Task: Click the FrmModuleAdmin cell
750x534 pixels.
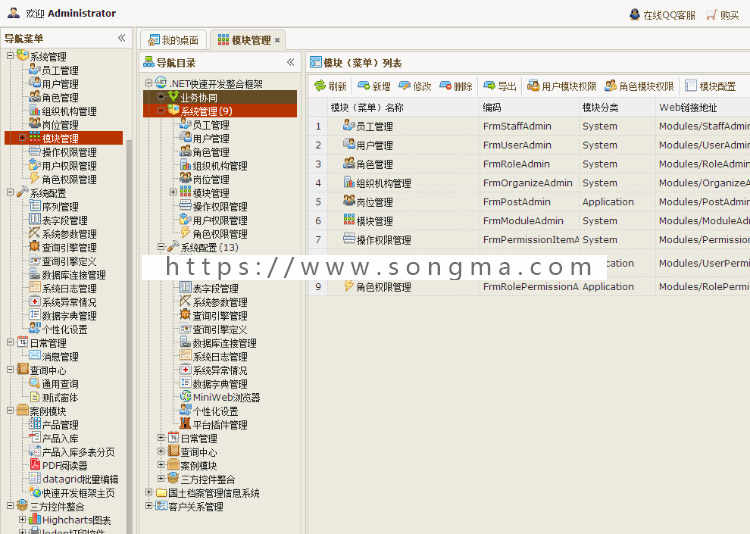Action: tap(523, 221)
